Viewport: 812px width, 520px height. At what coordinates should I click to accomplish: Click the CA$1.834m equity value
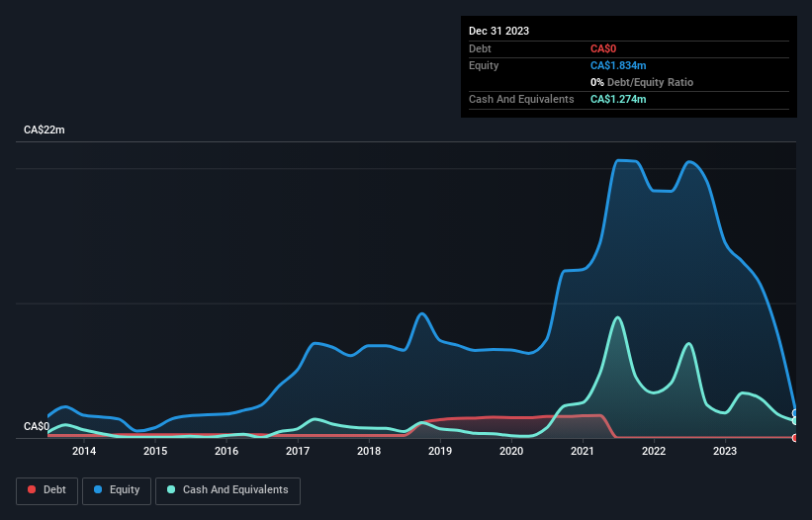(618, 65)
